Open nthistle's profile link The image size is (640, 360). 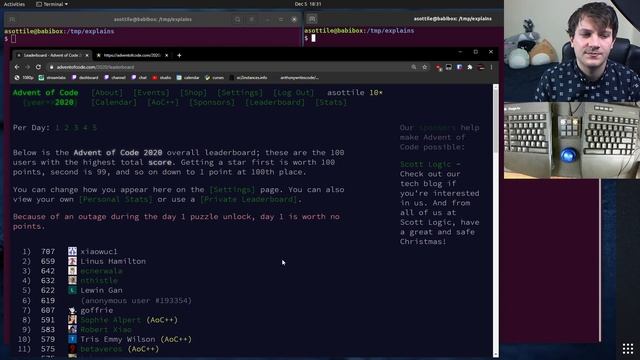[x=99, y=281]
